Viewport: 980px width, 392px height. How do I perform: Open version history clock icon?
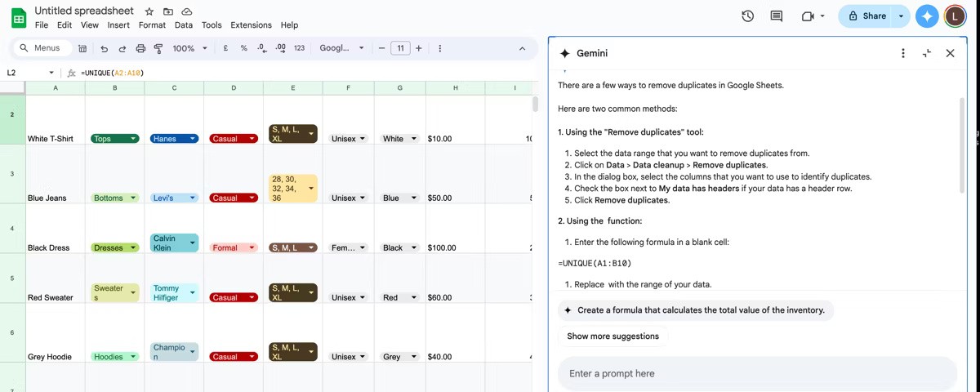point(747,16)
